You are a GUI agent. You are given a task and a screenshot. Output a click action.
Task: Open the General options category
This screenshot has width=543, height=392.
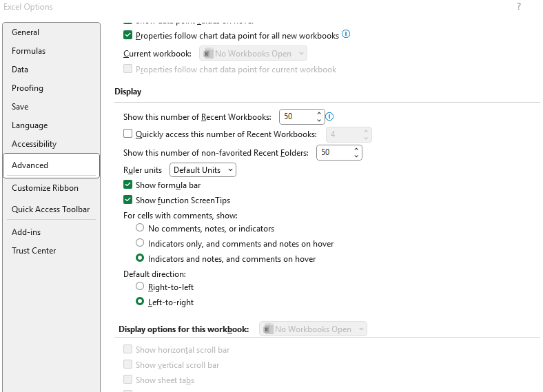(51, 32)
